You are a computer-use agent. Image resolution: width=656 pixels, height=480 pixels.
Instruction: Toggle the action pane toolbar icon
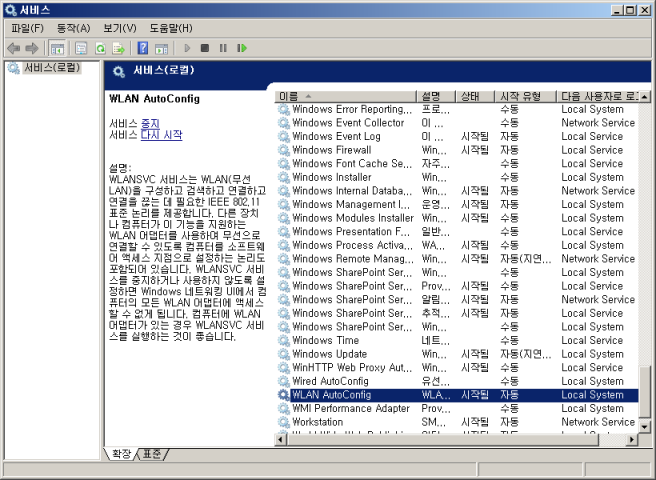click(x=161, y=49)
